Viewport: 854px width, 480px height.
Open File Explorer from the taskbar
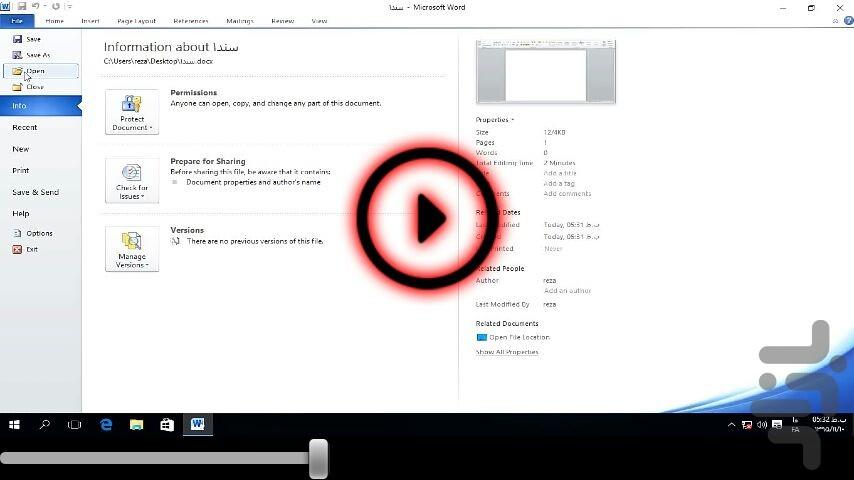coord(136,425)
